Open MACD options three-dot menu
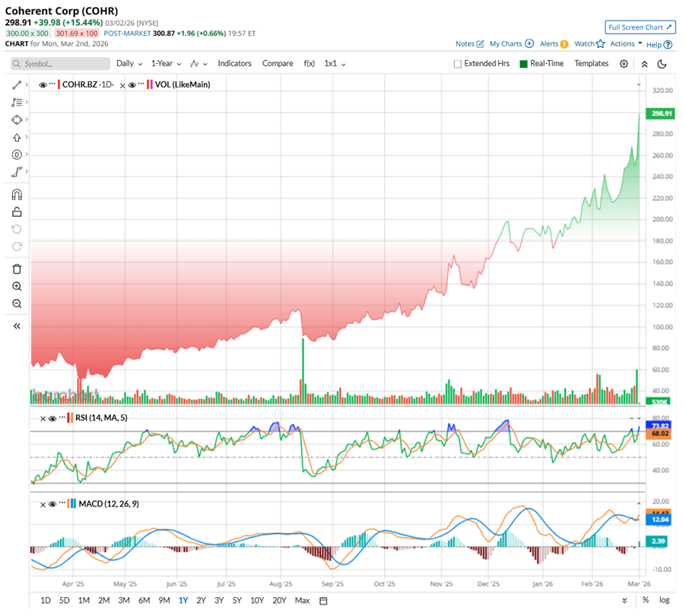This screenshot has width=686, height=616. tap(62, 503)
